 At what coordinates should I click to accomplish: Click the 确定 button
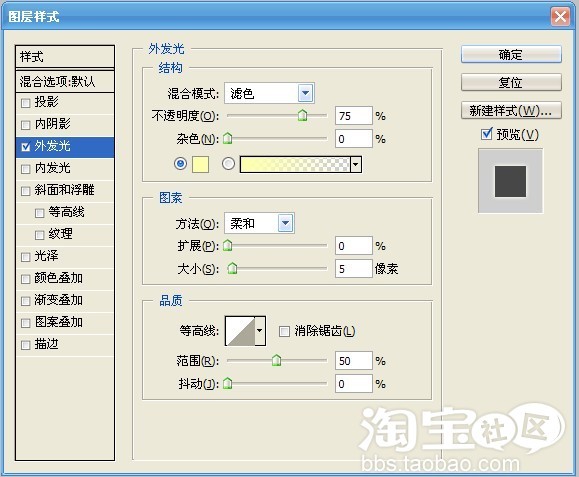coord(511,55)
